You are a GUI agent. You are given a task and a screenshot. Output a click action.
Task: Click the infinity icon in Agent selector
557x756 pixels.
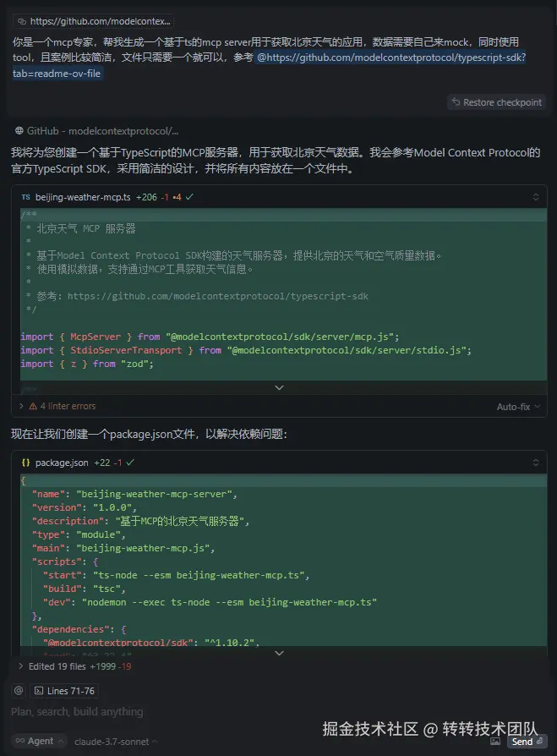[19, 741]
